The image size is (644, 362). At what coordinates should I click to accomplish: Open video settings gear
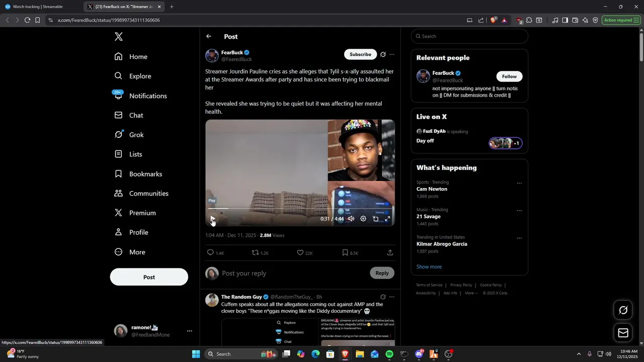tap(363, 219)
